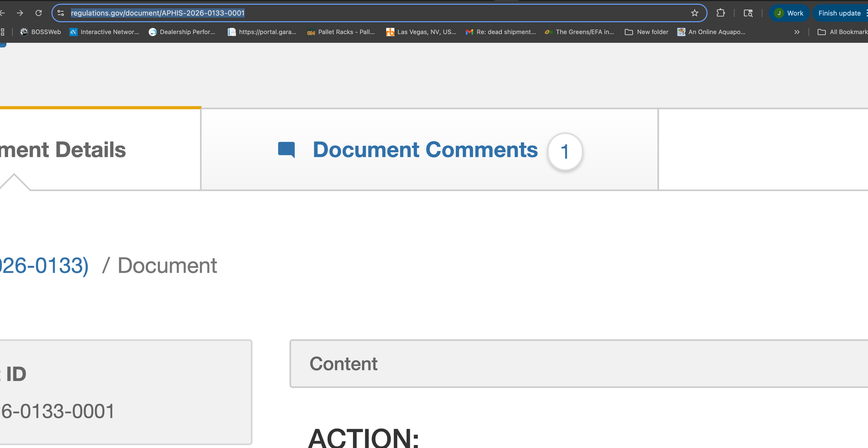Open The Greens/EFA bookmark
Image resolution: width=868 pixels, height=448 pixels.
580,32
